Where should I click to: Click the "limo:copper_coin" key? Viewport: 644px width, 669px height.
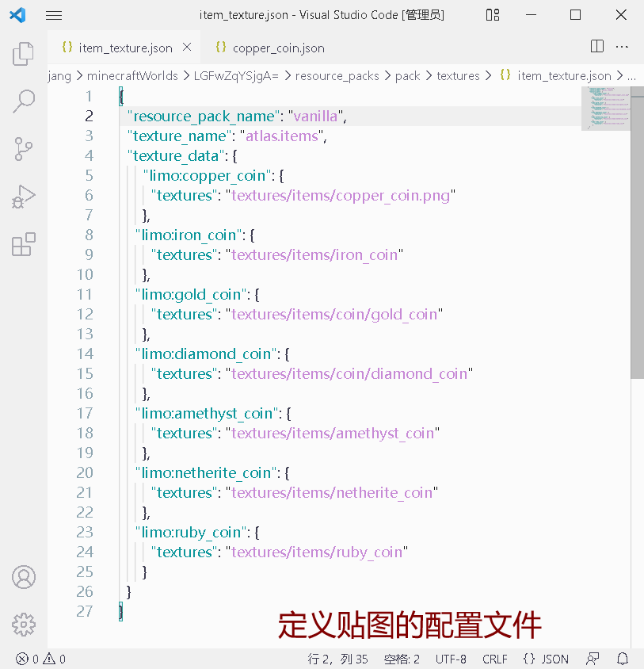click(209, 175)
